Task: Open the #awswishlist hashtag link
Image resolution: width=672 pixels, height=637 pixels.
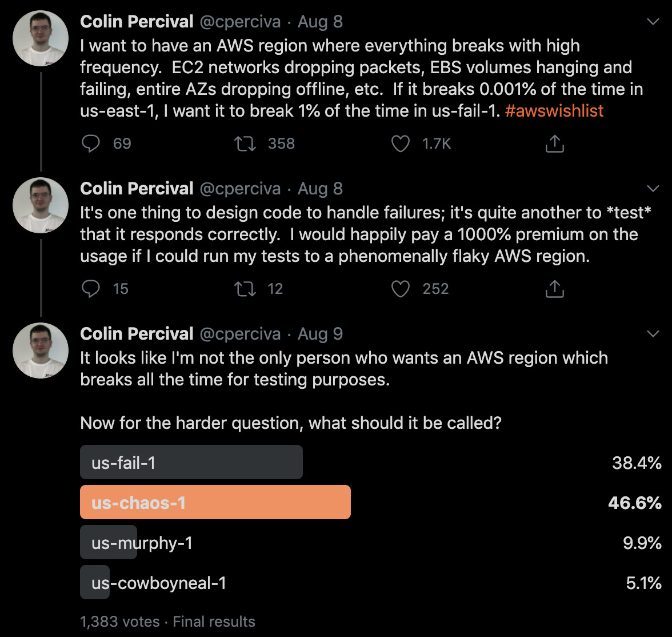Action: tap(554, 111)
